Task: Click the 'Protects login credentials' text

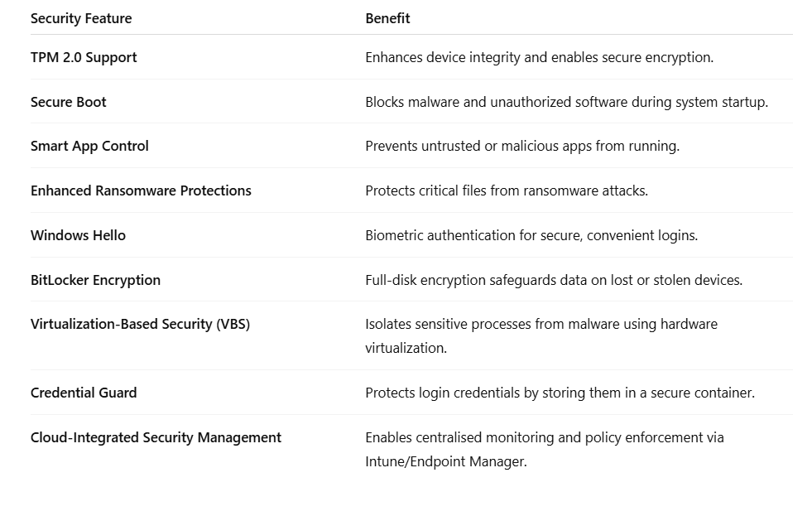Action: click(560, 393)
